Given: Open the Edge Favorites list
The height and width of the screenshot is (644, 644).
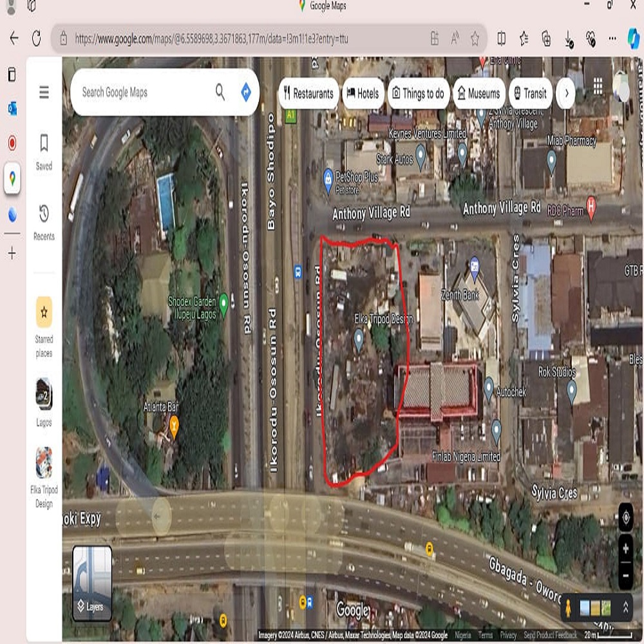Looking at the screenshot, I should click(524, 39).
